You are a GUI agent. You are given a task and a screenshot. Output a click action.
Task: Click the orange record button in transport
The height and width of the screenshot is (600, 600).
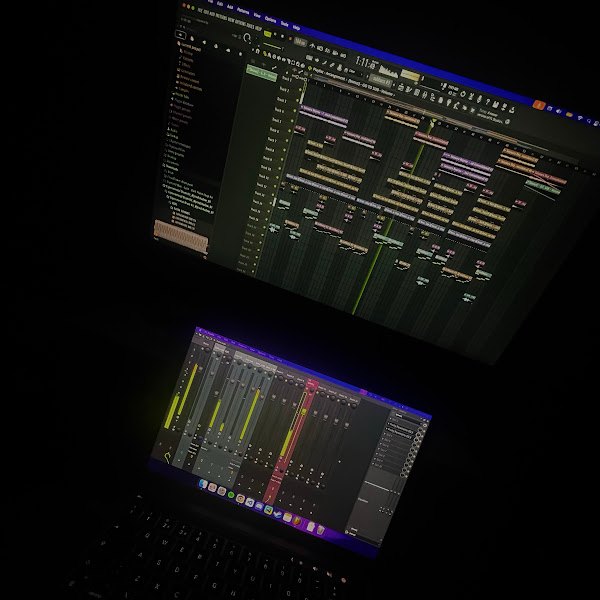pyautogui.click(x=290, y=39)
